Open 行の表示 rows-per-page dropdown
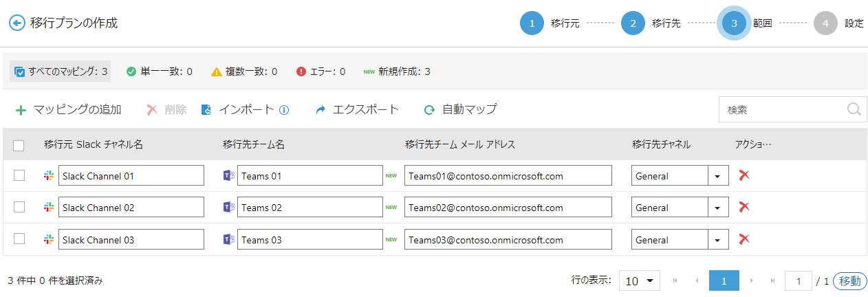The width and height of the screenshot is (868, 297). tap(640, 280)
